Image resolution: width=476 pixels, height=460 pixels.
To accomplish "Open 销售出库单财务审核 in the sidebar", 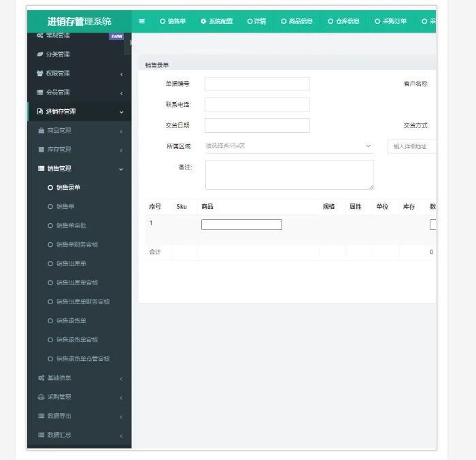I will [83, 301].
